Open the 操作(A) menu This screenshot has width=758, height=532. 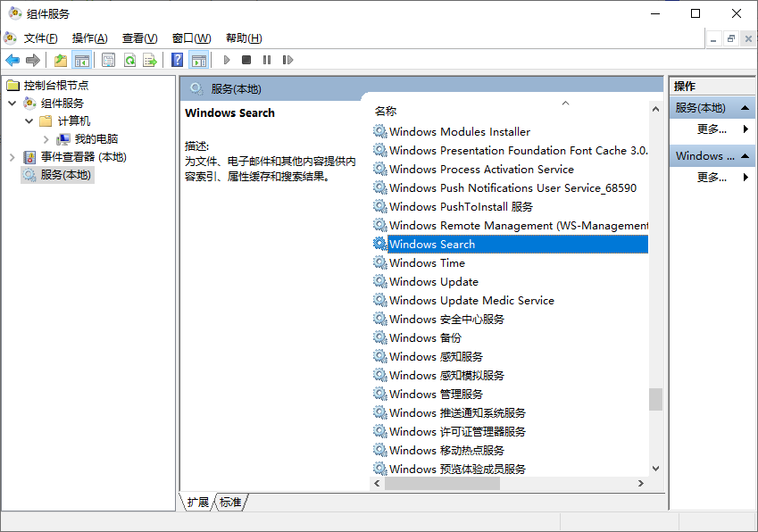tap(89, 38)
